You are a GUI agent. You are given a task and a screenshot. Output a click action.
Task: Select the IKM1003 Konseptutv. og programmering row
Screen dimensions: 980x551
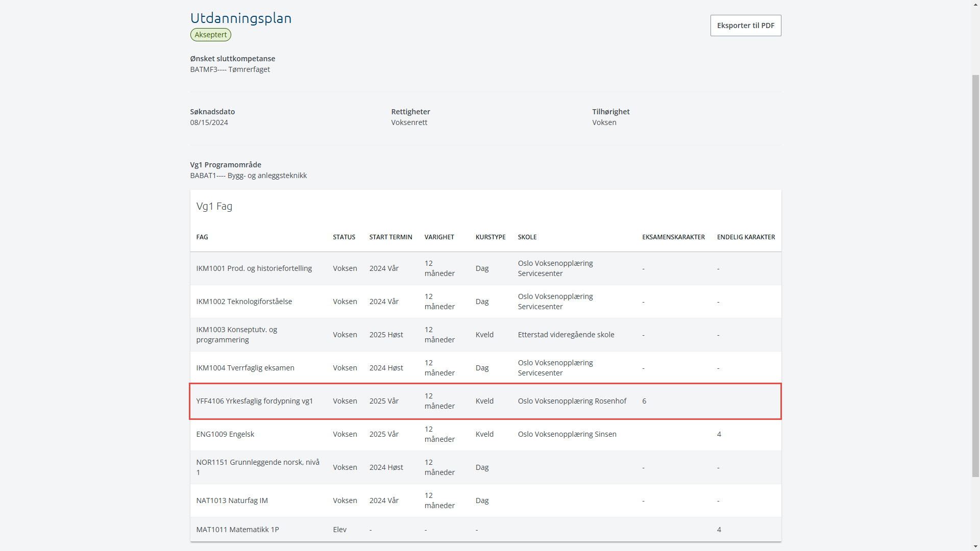pos(236,335)
